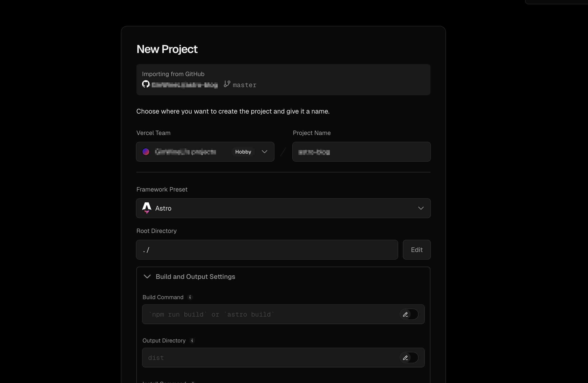Viewport: 588px width, 383px height.
Task: Enable the Build Command override toggle
Action: click(x=409, y=314)
